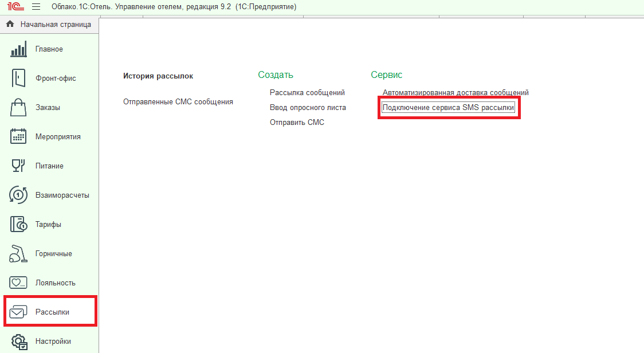
Task: Click the Фронт-офис door icon
Action: pos(18,78)
